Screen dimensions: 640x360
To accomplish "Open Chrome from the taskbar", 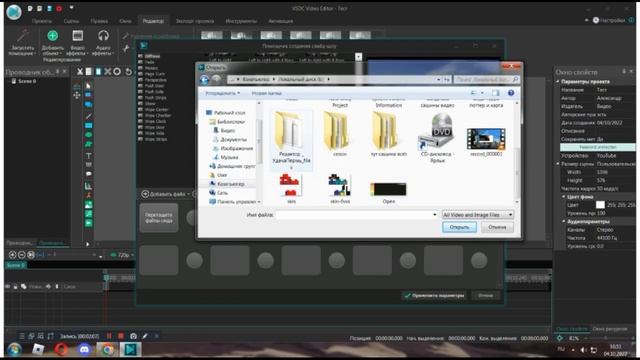I will tap(108, 350).
